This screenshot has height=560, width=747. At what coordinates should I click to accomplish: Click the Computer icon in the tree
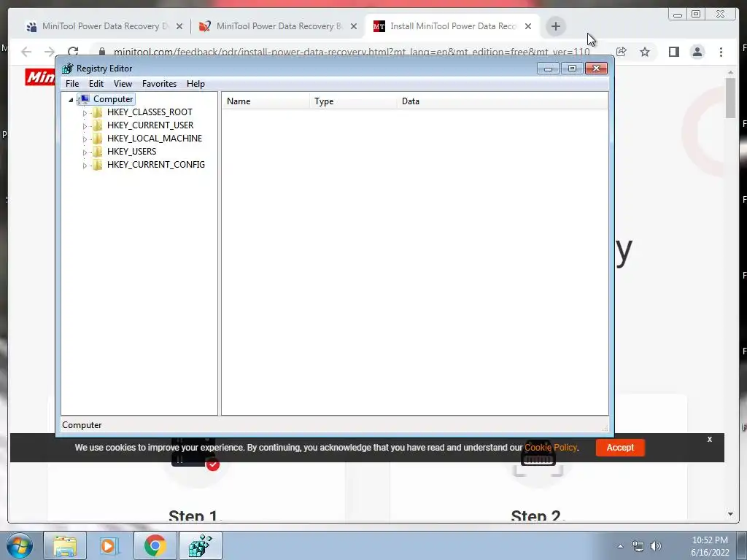click(x=84, y=99)
